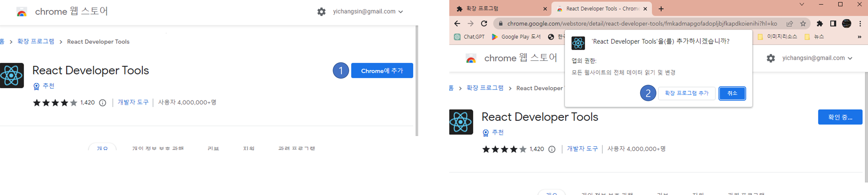Click '확장 프로그램 추가' in the dialog
Viewport: 868px width, 195px height.
pyautogui.click(x=686, y=93)
